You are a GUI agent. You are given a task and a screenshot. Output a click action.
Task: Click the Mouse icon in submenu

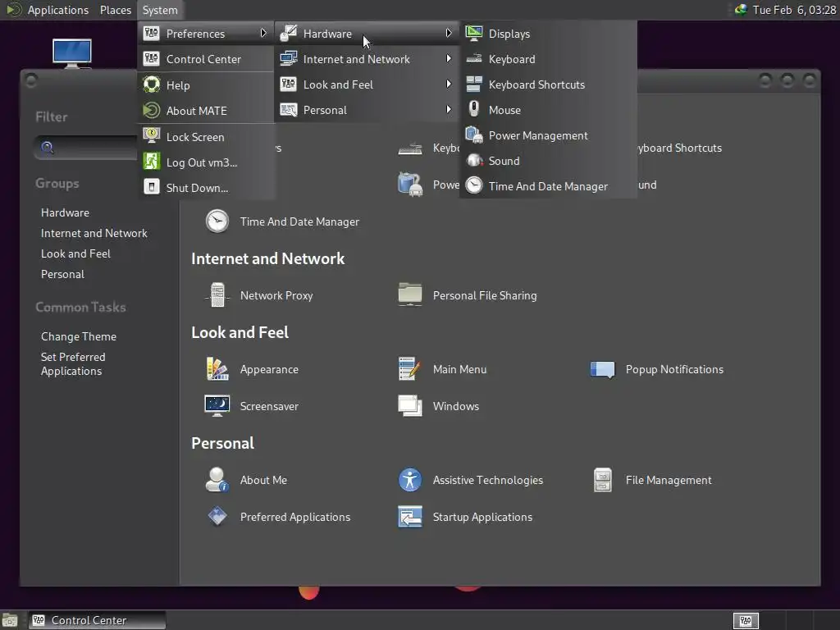pyautogui.click(x=474, y=110)
